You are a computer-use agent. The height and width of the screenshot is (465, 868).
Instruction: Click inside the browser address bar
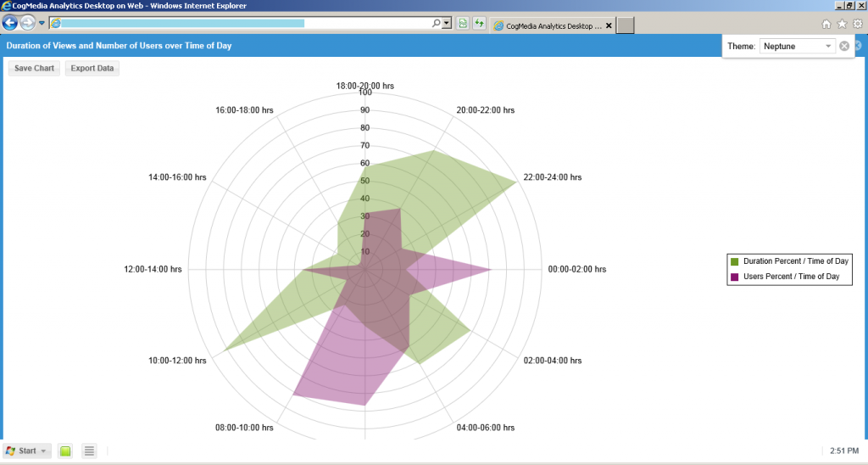tap(246, 24)
